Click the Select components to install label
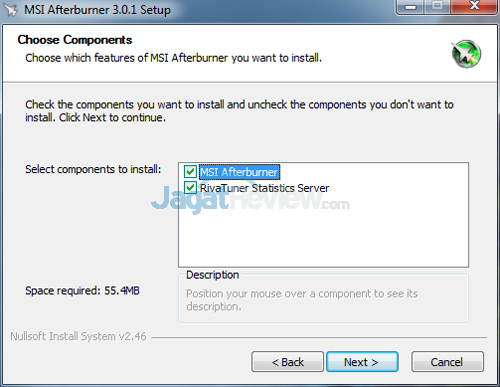Screen dimensions: 500x387 [x=93, y=169]
